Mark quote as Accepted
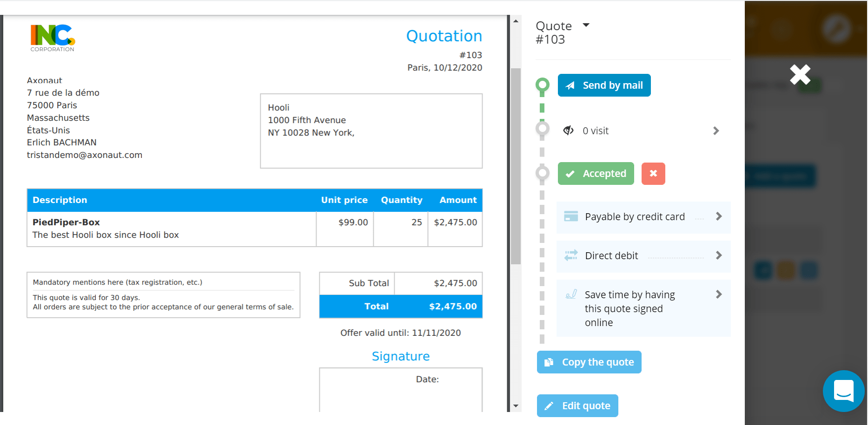This screenshot has width=868, height=425. 596,174
